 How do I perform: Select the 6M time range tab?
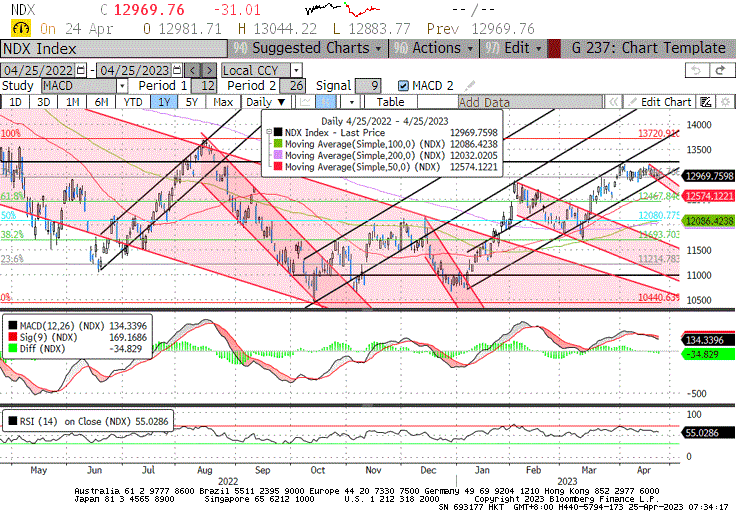click(101, 102)
